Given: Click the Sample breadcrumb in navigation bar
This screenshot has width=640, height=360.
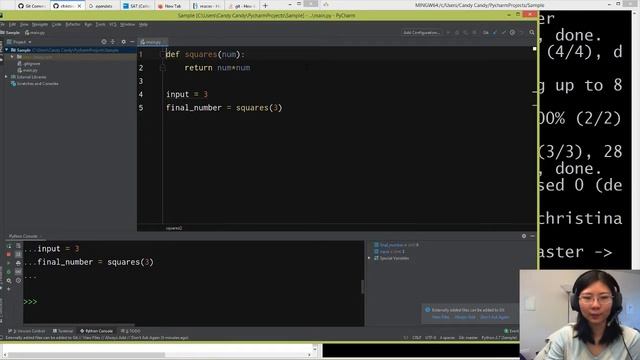Looking at the screenshot, I should (x=10, y=33).
